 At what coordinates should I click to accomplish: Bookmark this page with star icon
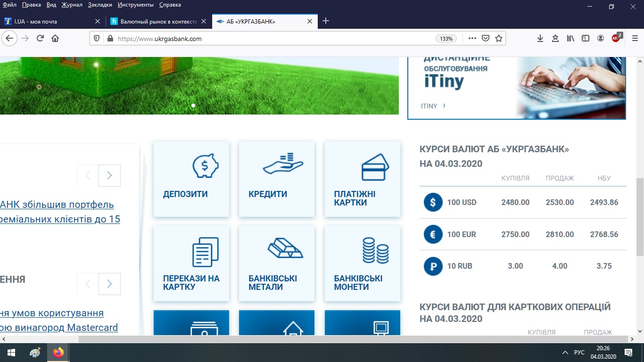click(x=499, y=39)
